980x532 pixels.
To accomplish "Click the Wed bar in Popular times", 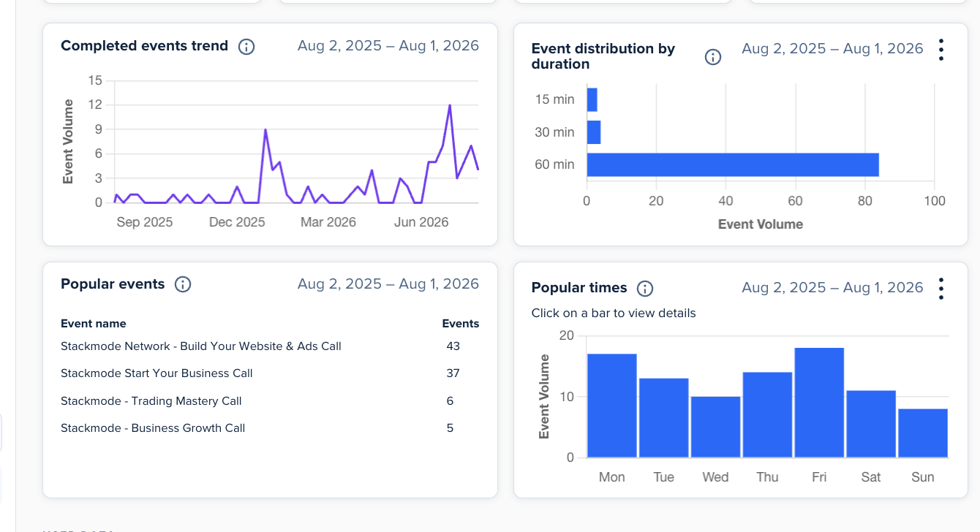I will [x=716, y=427].
